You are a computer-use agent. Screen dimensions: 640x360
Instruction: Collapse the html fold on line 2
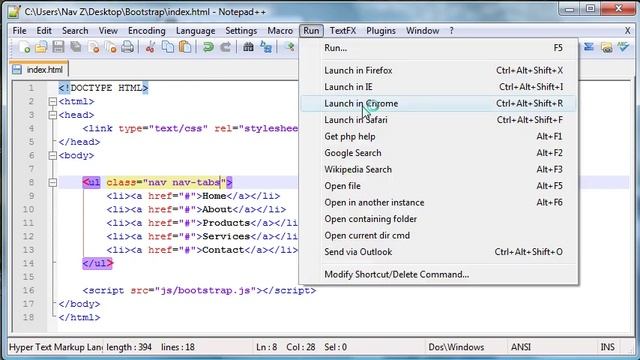[x=53, y=101]
